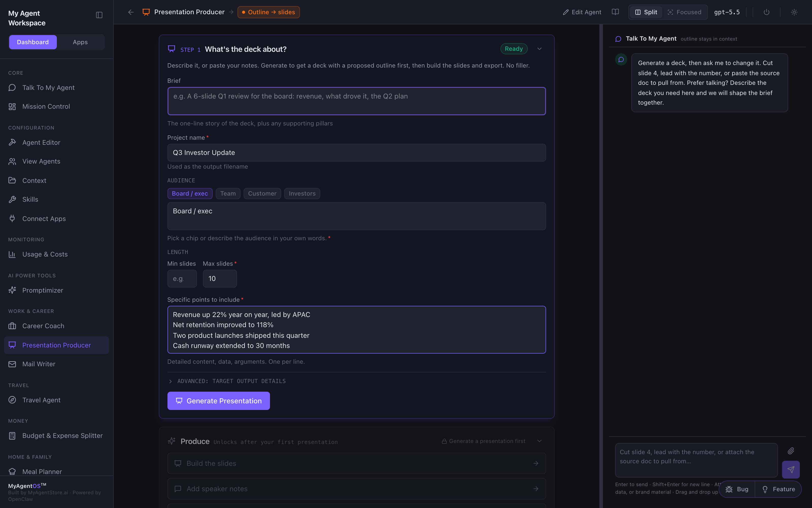The height and width of the screenshot is (508, 812).
Task: Select the Team audience chip
Action: point(228,194)
